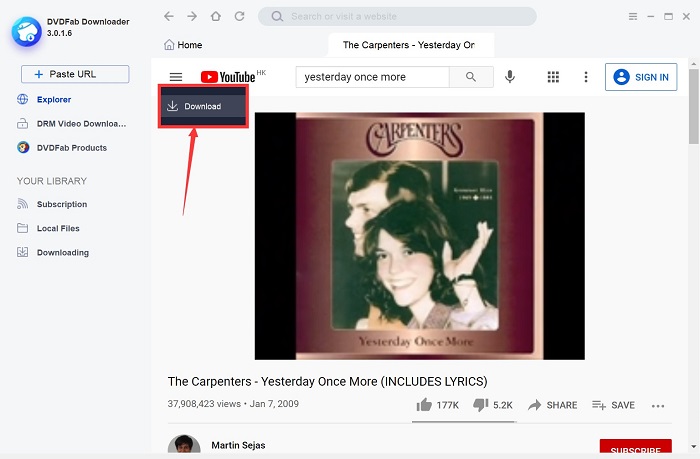Open YouTube settings three-dot menu
The height and width of the screenshot is (459, 700).
point(586,77)
